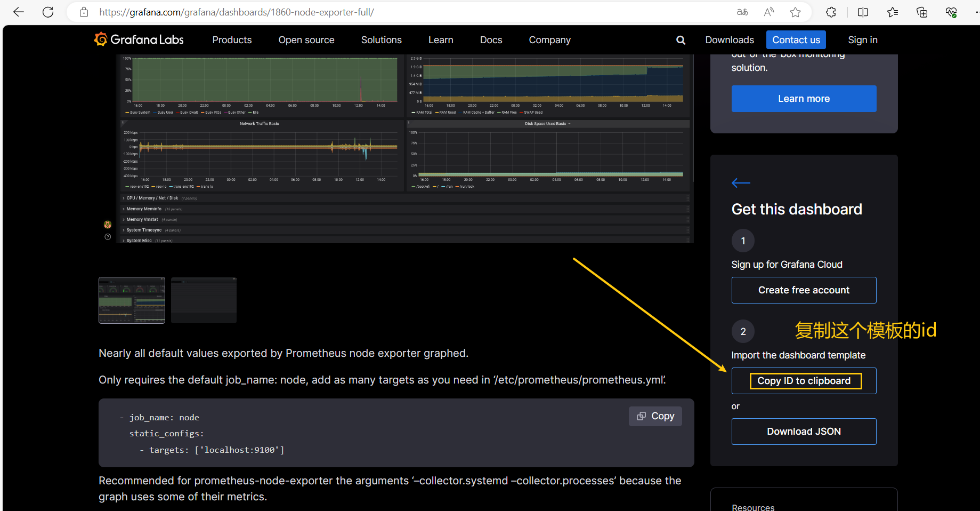
Task: Click the Sign in link
Action: pos(863,40)
